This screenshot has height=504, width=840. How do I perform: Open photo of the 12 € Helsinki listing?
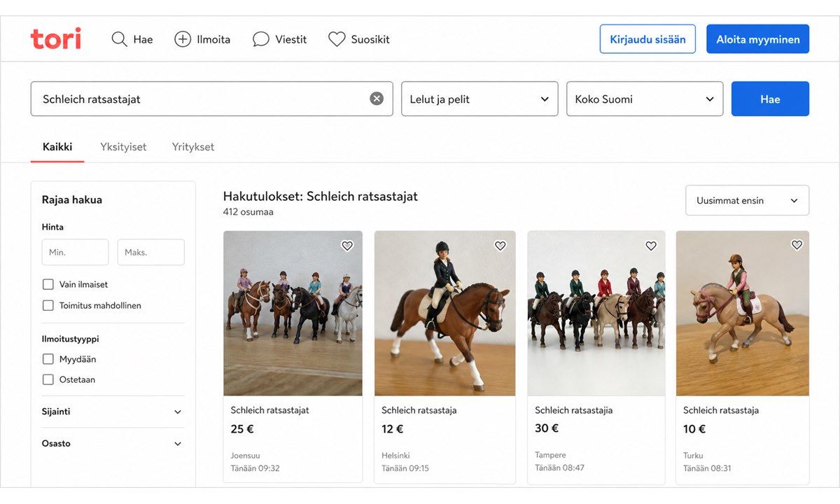(445, 313)
